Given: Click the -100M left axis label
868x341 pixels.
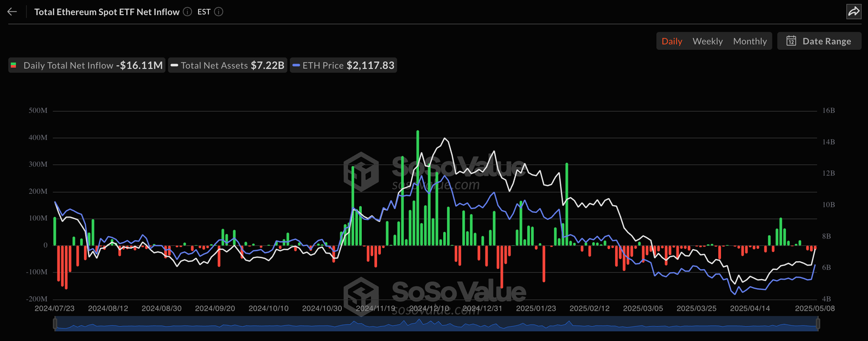Looking at the screenshot, I should pos(37,272).
